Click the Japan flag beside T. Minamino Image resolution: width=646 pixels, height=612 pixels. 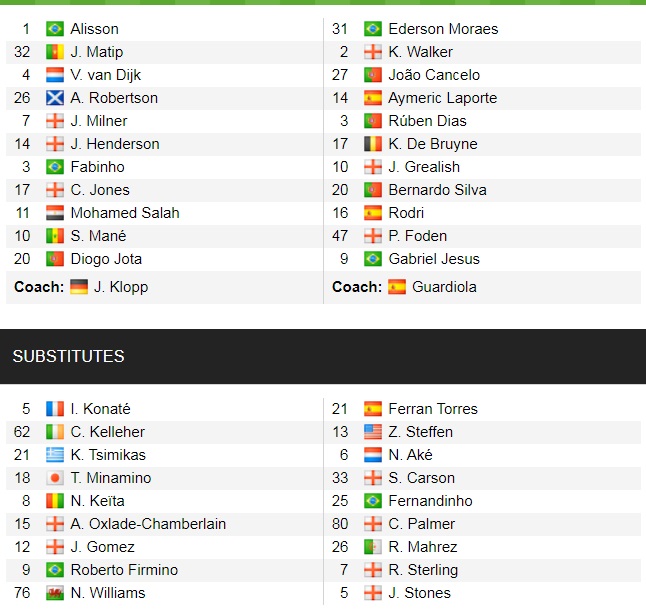54,478
